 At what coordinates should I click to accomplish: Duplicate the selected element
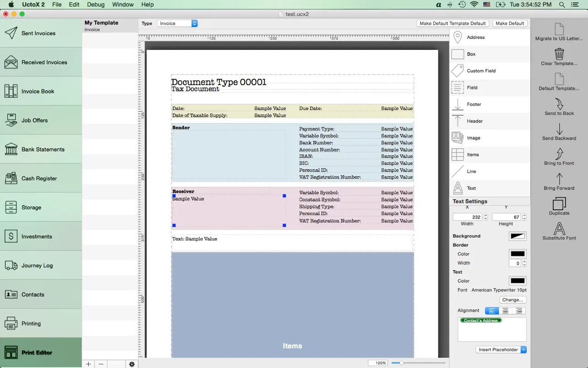point(559,204)
